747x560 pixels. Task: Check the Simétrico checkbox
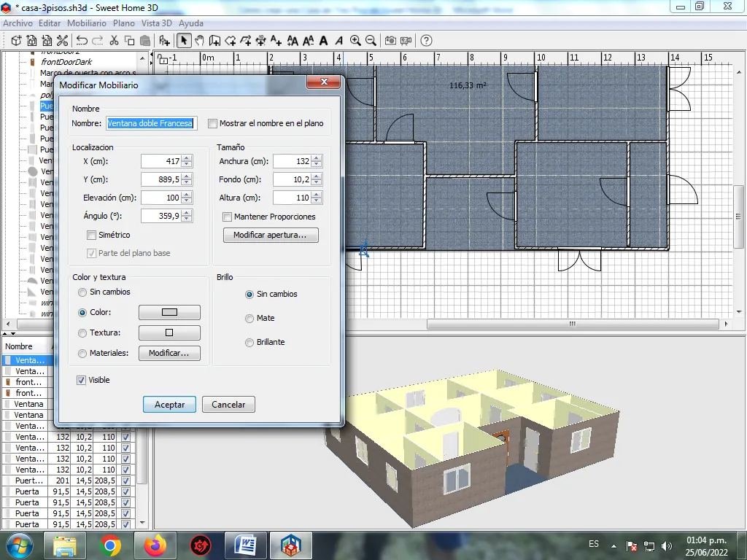[91, 236]
